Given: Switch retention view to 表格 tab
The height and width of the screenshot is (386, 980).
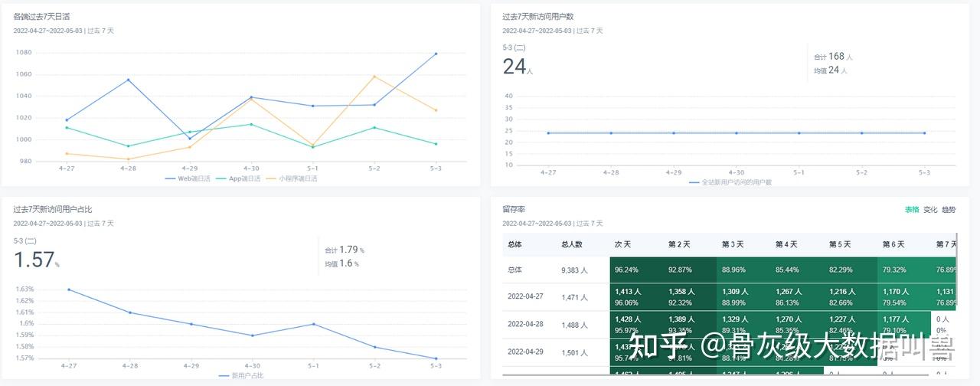Looking at the screenshot, I should pyautogui.click(x=912, y=209).
